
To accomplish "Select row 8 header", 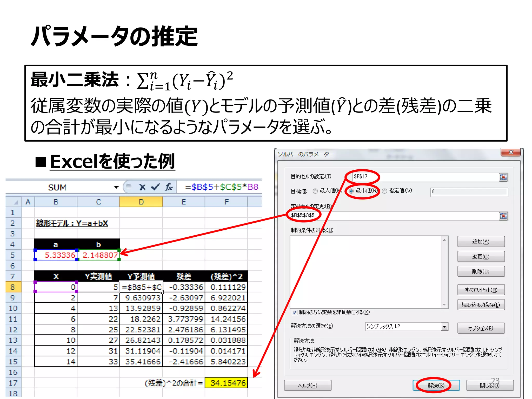I will click(x=13, y=287).
